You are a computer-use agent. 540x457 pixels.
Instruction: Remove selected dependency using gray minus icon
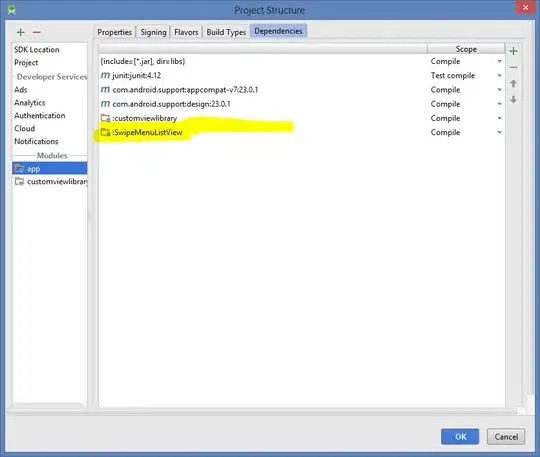click(x=513, y=67)
